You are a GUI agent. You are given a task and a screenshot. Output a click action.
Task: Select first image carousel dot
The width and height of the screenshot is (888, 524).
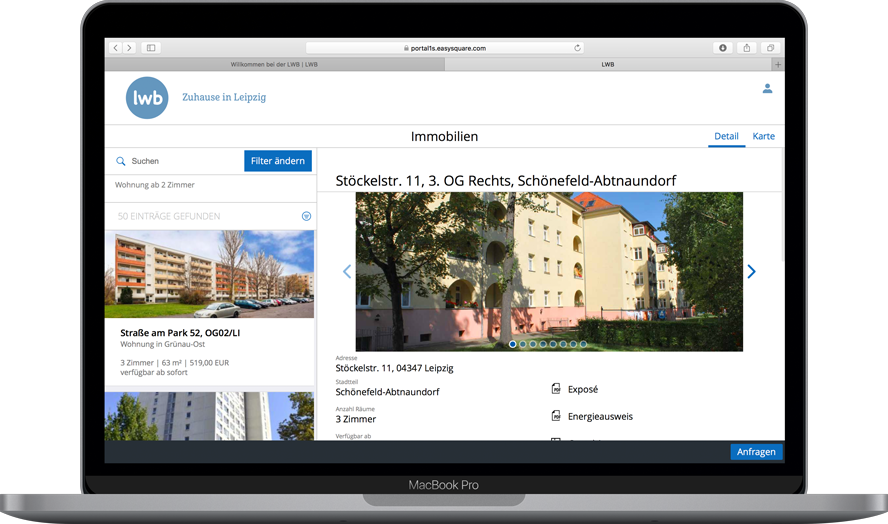pos(513,344)
